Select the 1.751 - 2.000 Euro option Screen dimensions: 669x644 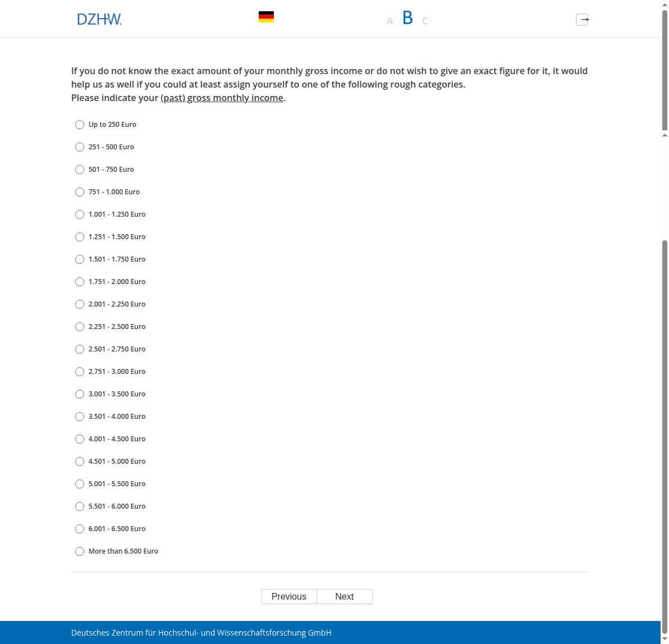pyautogui.click(x=80, y=282)
